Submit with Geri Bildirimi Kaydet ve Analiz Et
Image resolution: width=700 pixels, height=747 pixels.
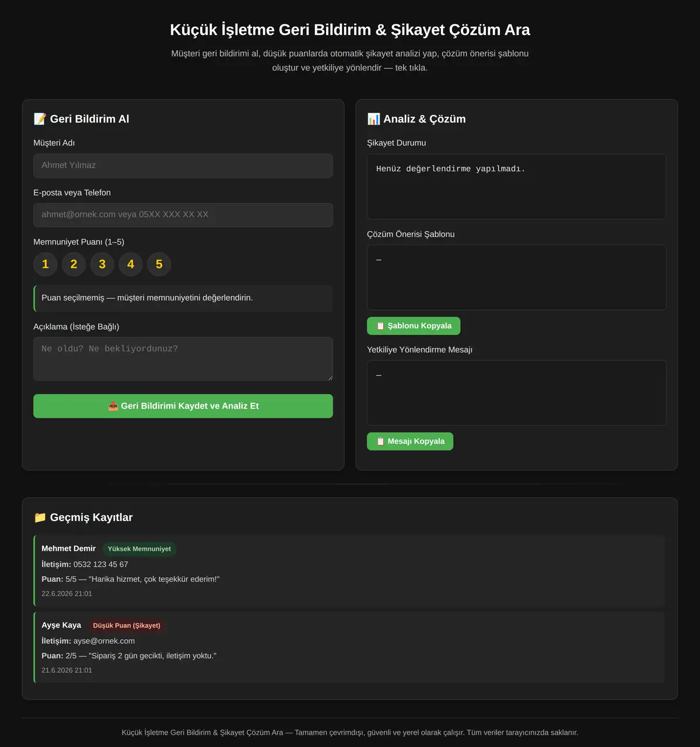pos(183,406)
